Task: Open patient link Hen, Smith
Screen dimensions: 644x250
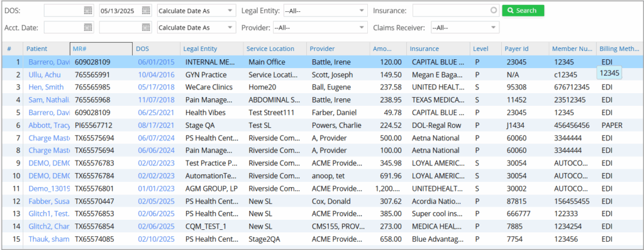Action: tap(46, 87)
